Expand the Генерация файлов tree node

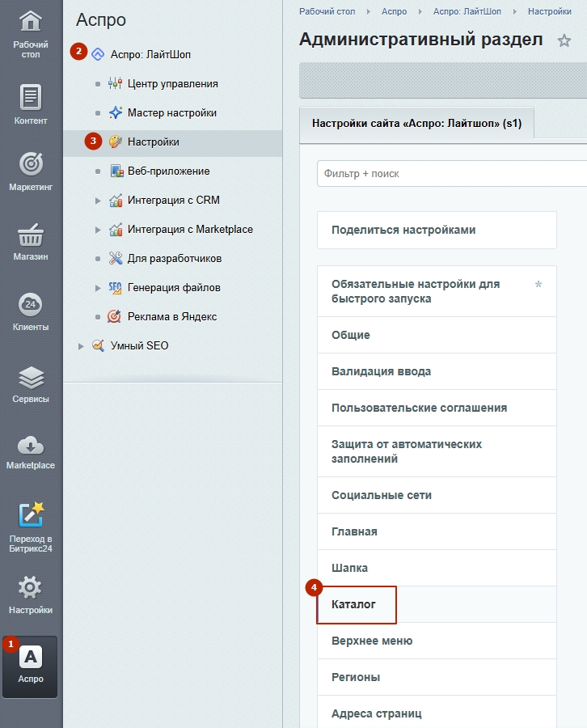coord(99,288)
